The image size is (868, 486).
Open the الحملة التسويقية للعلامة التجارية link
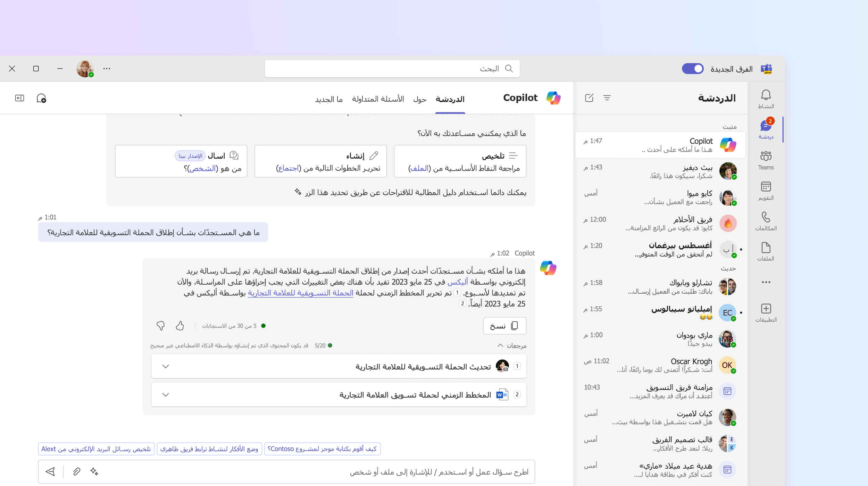click(x=301, y=293)
